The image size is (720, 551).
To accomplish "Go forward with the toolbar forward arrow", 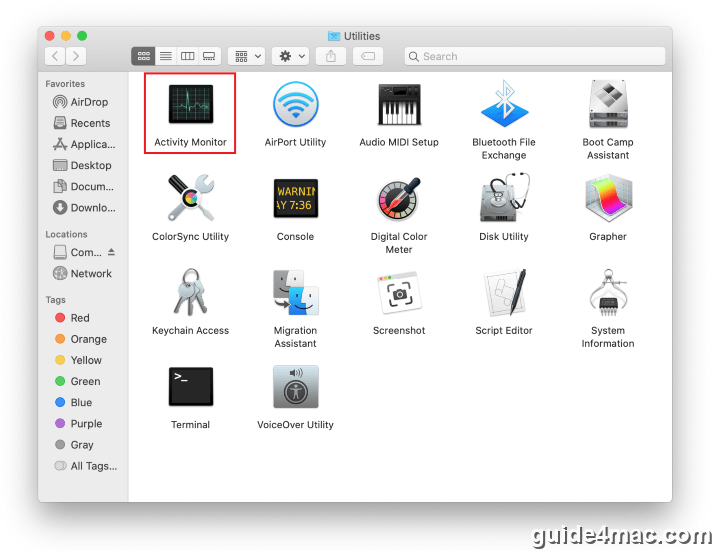I will click(76, 56).
